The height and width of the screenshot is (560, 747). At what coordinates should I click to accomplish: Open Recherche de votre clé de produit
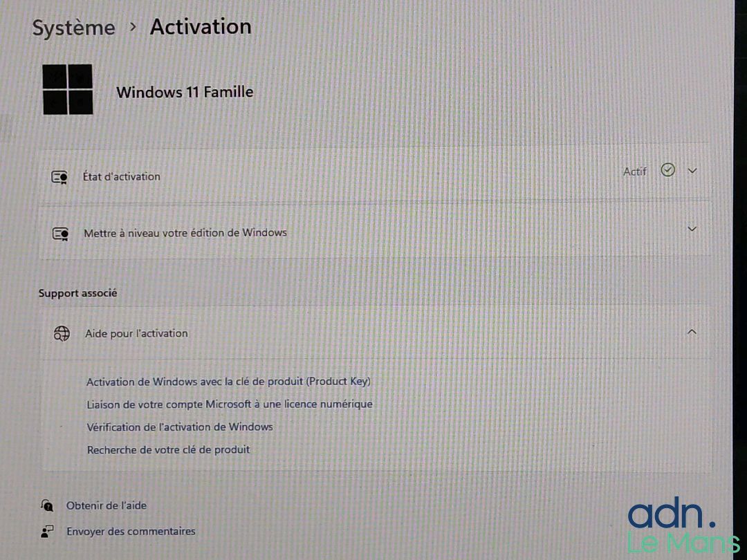pyautogui.click(x=168, y=449)
